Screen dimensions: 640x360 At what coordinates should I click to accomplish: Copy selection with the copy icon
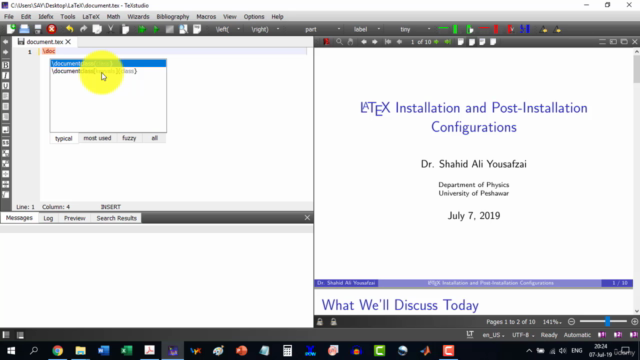click(x=97, y=29)
